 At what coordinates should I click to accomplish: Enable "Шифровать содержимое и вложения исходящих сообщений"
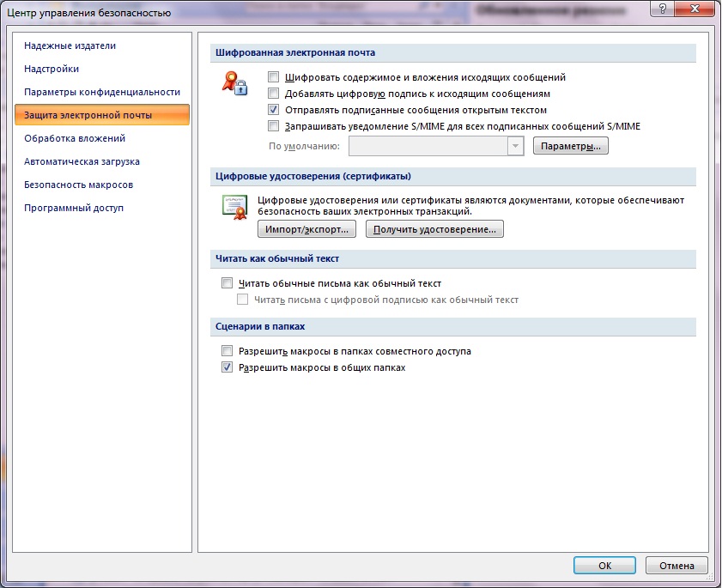pos(274,77)
